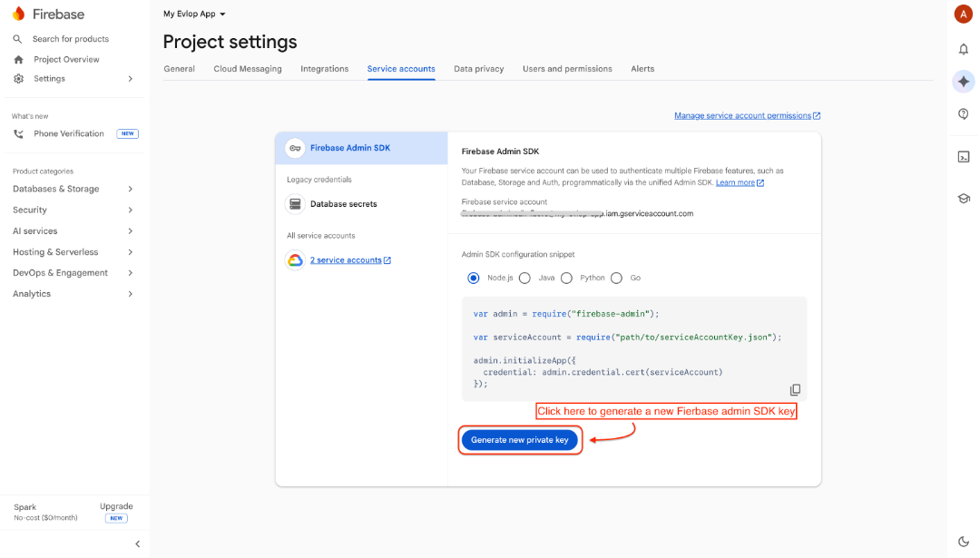This screenshot has width=980, height=558.
Task: Open the Learn more link
Action: click(x=735, y=183)
